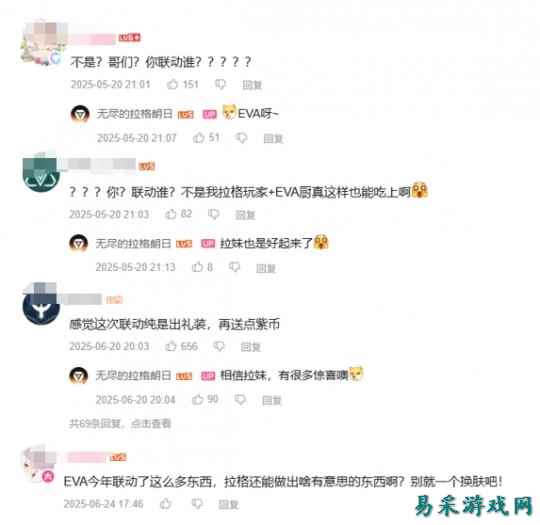The image size is (540, 525).
Task: Like the comment with 151 likes
Action: coord(172,84)
